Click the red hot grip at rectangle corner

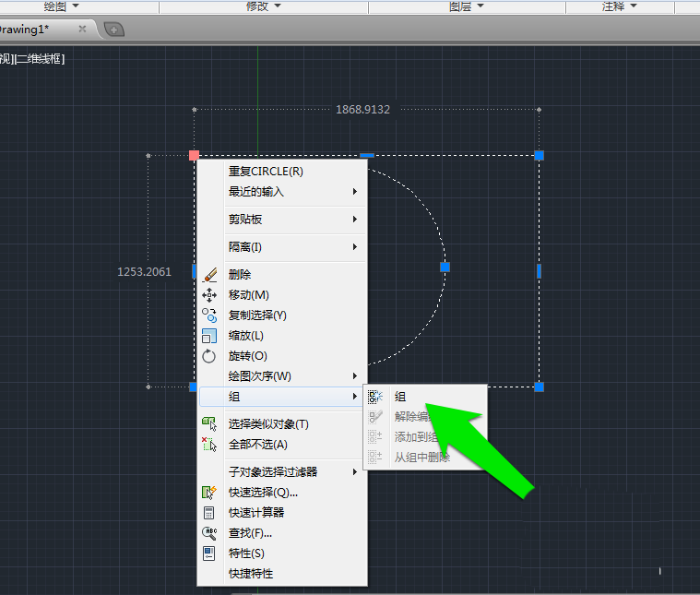click(x=194, y=156)
